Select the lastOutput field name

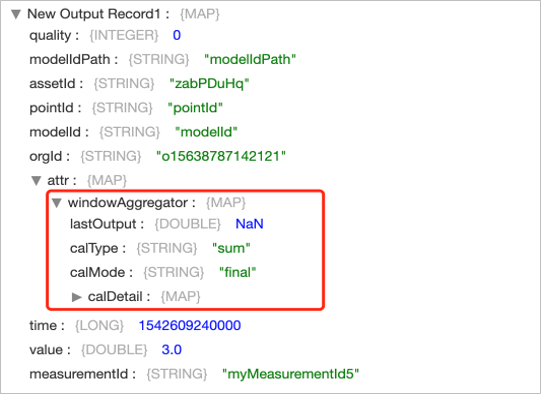coord(103,224)
